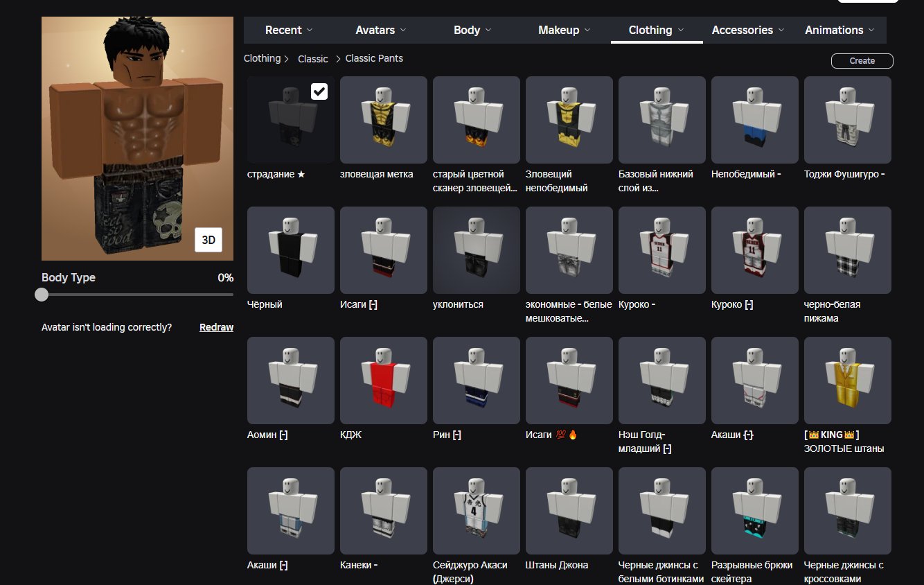Select the 'Аомин [-]' pants thumbnail
924x585 pixels.
point(291,381)
